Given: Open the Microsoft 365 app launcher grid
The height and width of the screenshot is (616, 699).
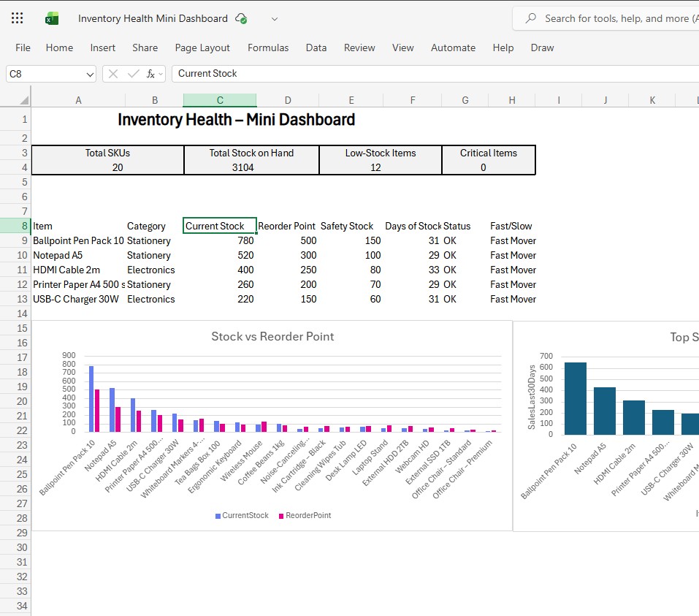Looking at the screenshot, I should click(x=16, y=18).
